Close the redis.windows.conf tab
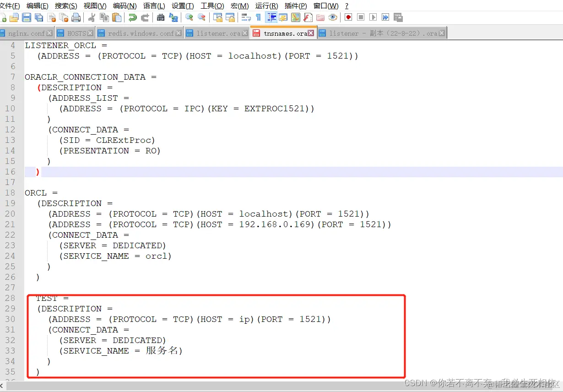This screenshot has width=563, height=392. (179, 33)
